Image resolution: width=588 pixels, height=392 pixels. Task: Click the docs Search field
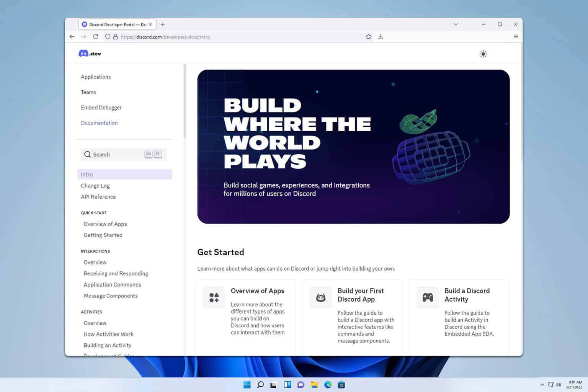pyautogui.click(x=124, y=154)
